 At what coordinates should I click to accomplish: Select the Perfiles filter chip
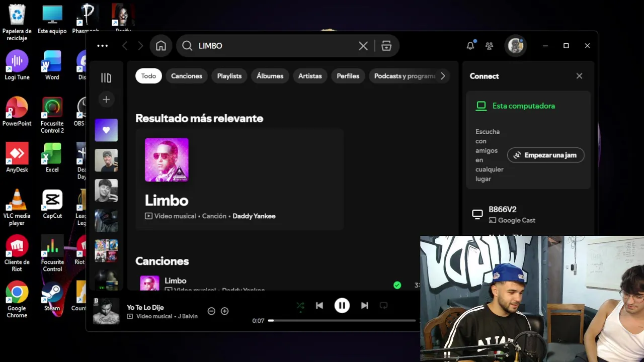[x=348, y=76]
